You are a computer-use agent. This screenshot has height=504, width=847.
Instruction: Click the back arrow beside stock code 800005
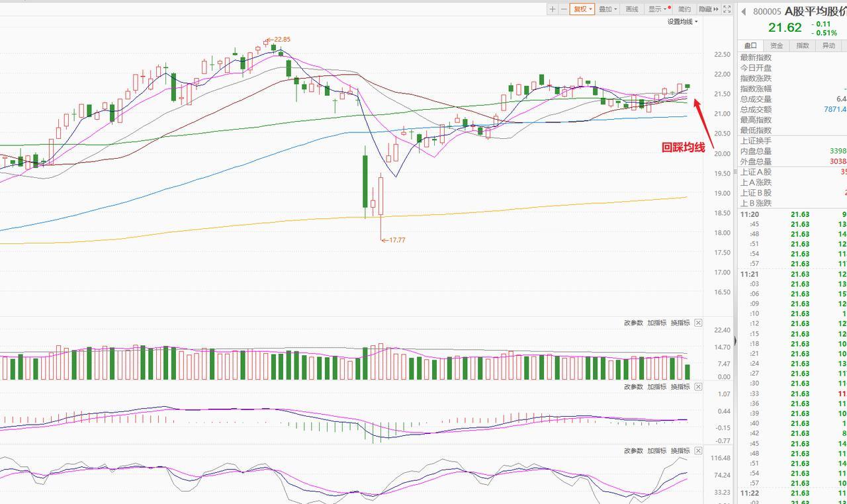pyautogui.click(x=744, y=11)
